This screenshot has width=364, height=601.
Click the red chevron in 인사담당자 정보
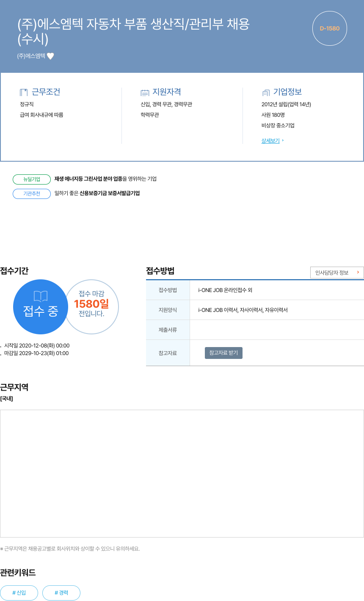click(x=358, y=273)
